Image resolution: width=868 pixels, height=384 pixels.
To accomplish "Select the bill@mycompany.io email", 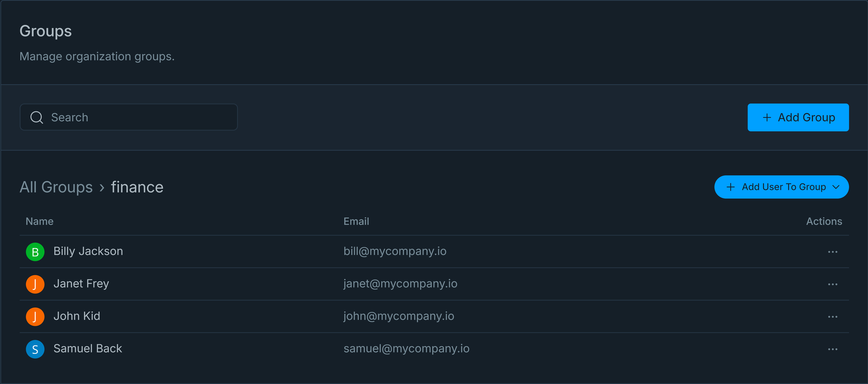I will coord(395,251).
